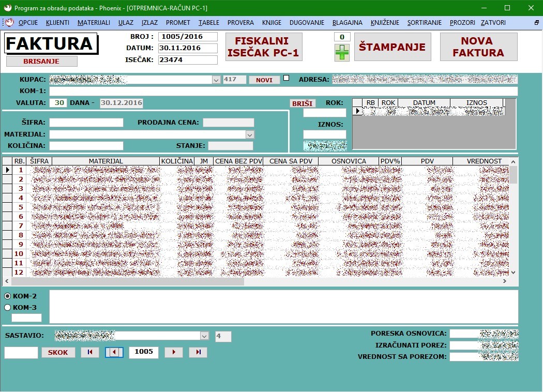Expand the KUPAC dropdown list
Viewport: 543px width, 392px height.
(x=216, y=80)
